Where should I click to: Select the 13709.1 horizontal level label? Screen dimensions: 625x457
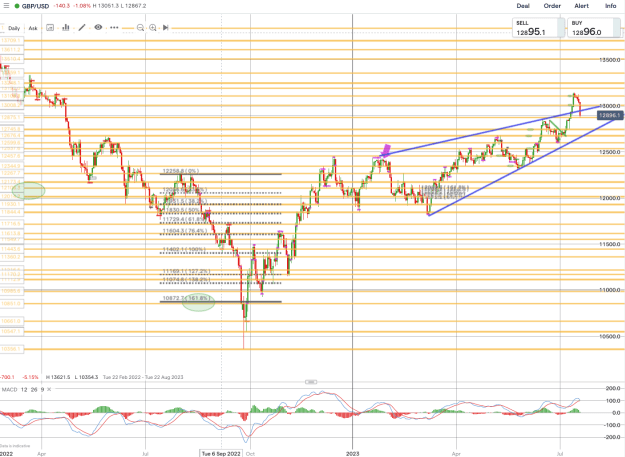pyautogui.click(x=11, y=41)
